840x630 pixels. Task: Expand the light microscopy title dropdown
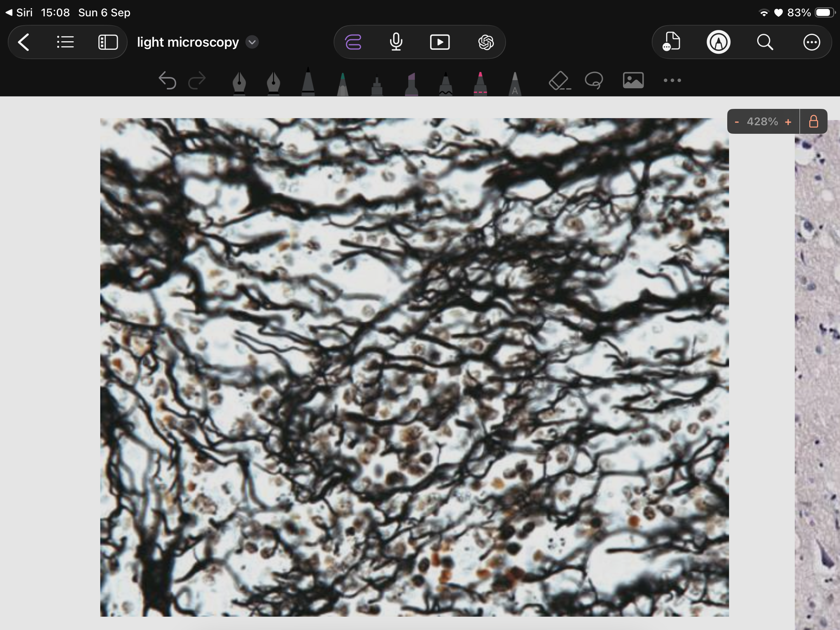coord(252,42)
